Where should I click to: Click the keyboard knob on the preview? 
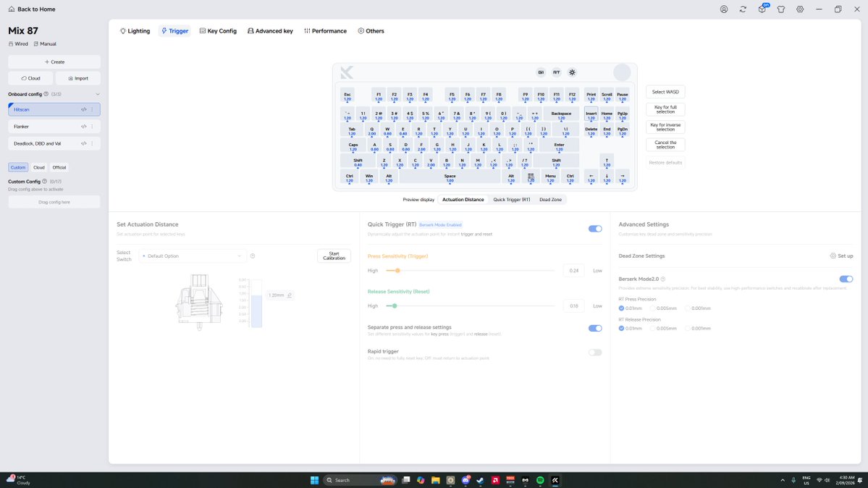622,72
